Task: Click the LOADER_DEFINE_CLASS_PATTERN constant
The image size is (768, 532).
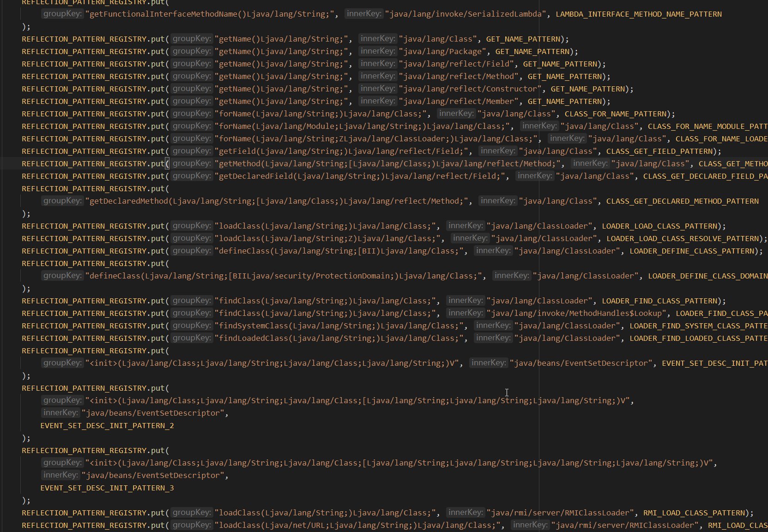Action: click(692, 251)
